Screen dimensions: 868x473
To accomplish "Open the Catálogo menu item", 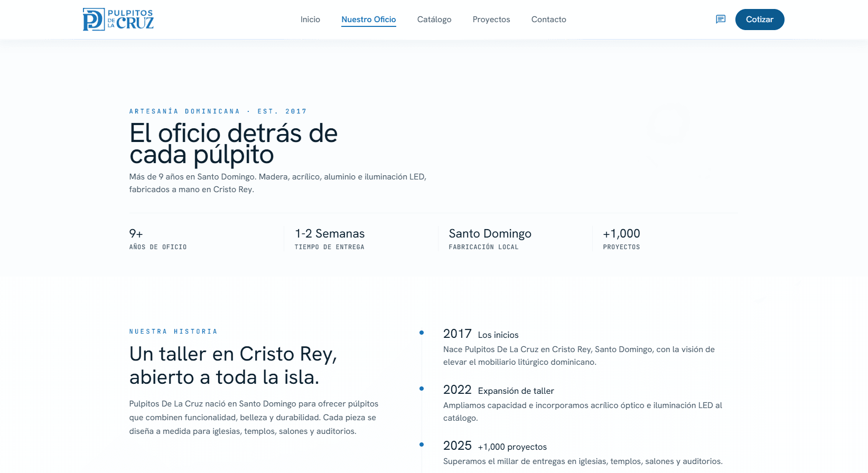I will pos(434,20).
